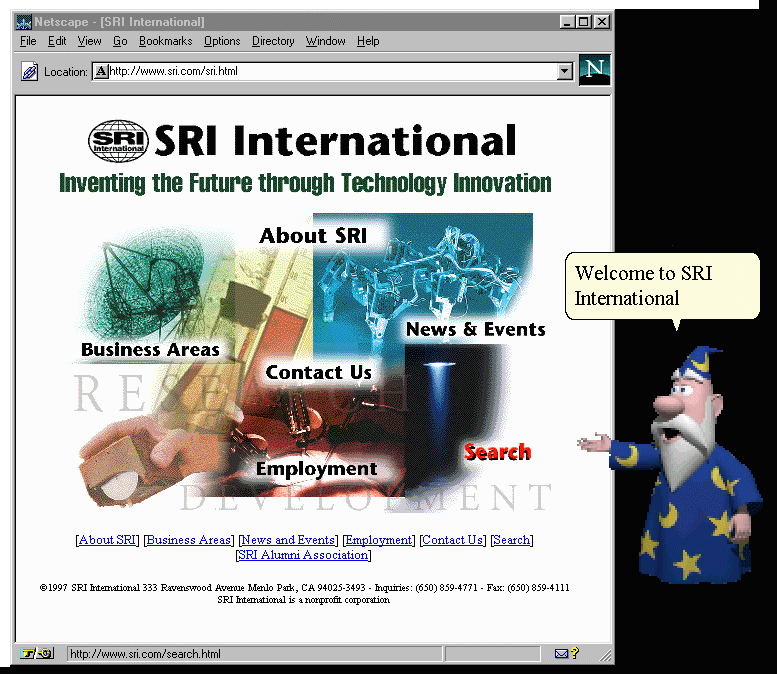The height and width of the screenshot is (674, 777).
Task: Open the Options menu
Action: [x=222, y=41]
